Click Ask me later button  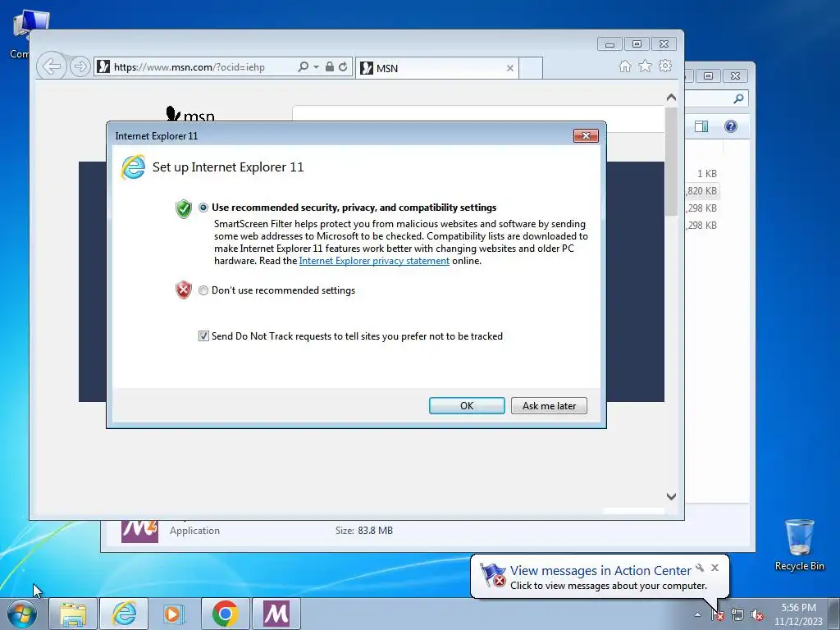pyautogui.click(x=549, y=405)
